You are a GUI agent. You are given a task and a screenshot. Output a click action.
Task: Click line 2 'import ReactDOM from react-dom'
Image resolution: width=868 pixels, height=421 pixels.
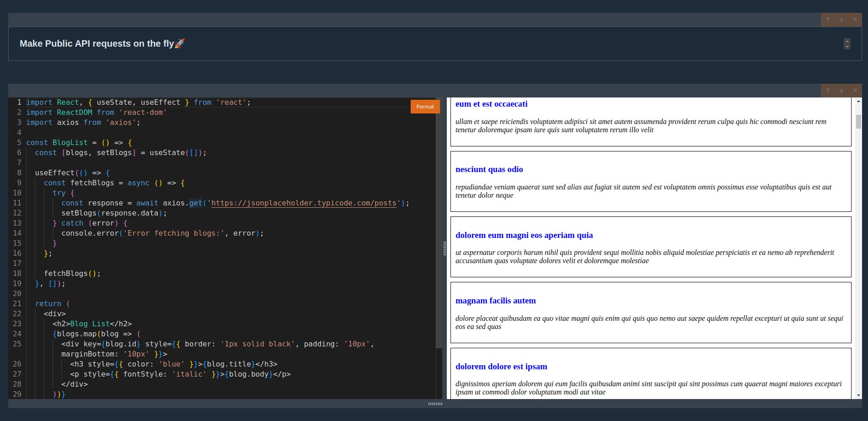[97, 113]
